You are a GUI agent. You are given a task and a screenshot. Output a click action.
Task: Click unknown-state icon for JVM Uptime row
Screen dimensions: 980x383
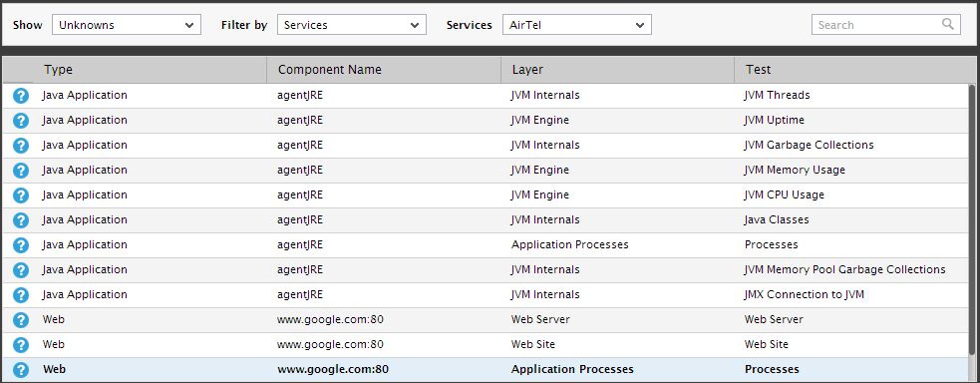[x=21, y=121]
